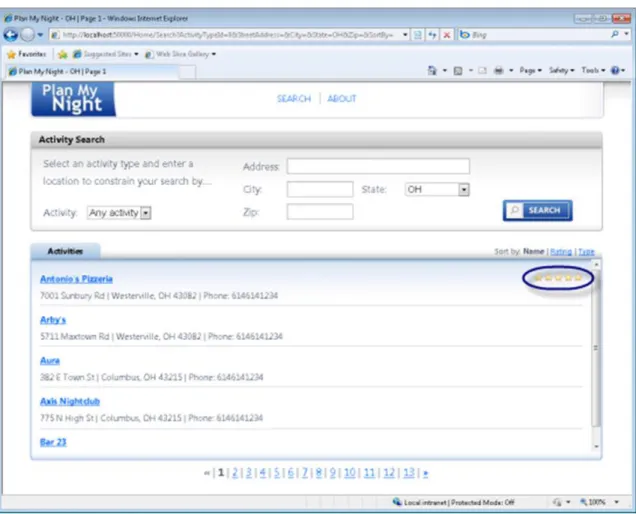Open the Antonio's Pizzeria link

coord(76,279)
